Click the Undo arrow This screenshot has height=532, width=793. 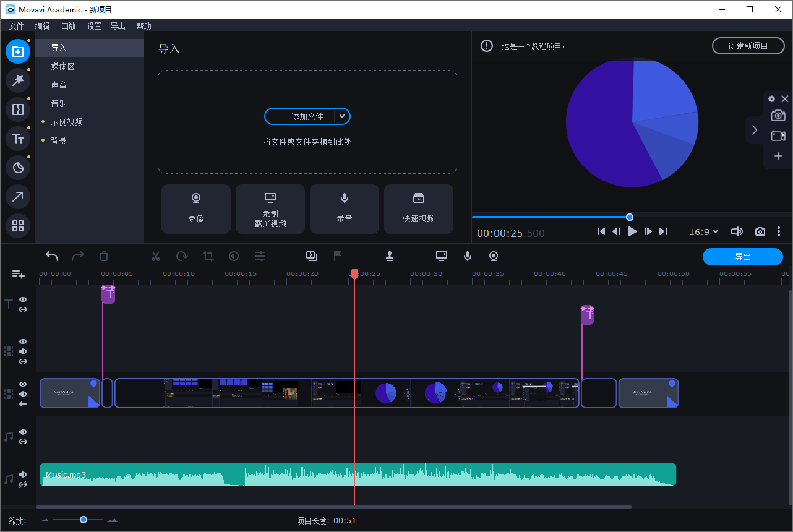[52, 256]
